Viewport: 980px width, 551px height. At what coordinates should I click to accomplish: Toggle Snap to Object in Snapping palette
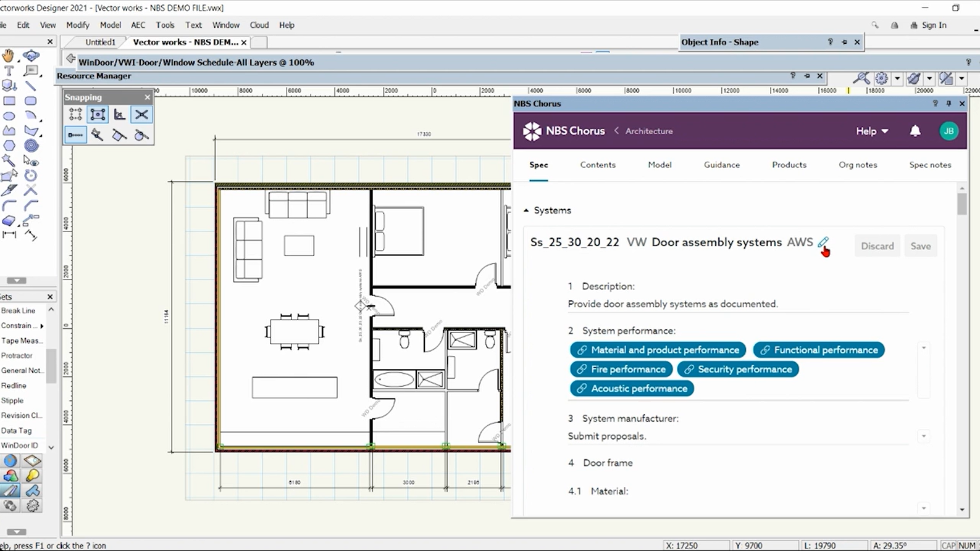pos(98,115)
